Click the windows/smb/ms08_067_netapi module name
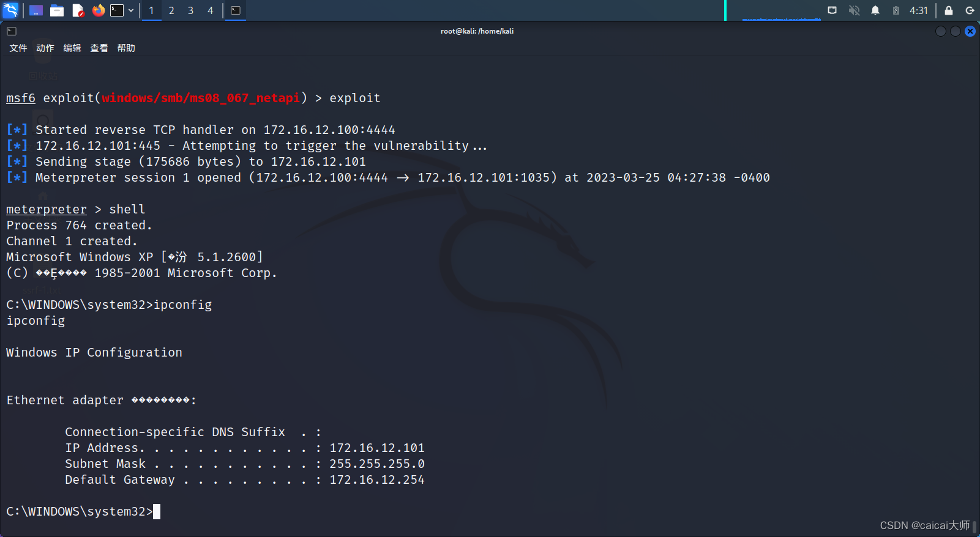Screen dimensions: 980x537 [201, 98]
